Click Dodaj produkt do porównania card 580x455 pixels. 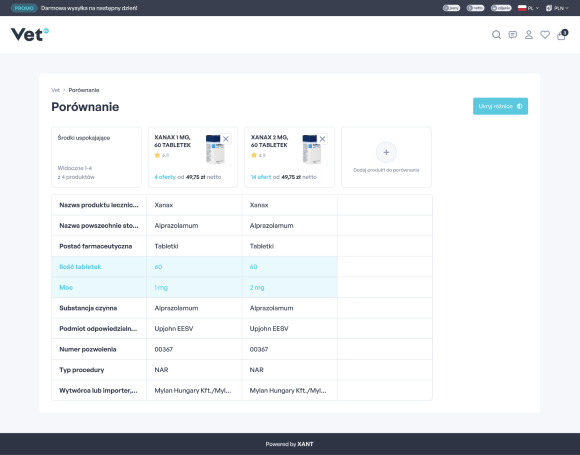[x=386, y=157]
